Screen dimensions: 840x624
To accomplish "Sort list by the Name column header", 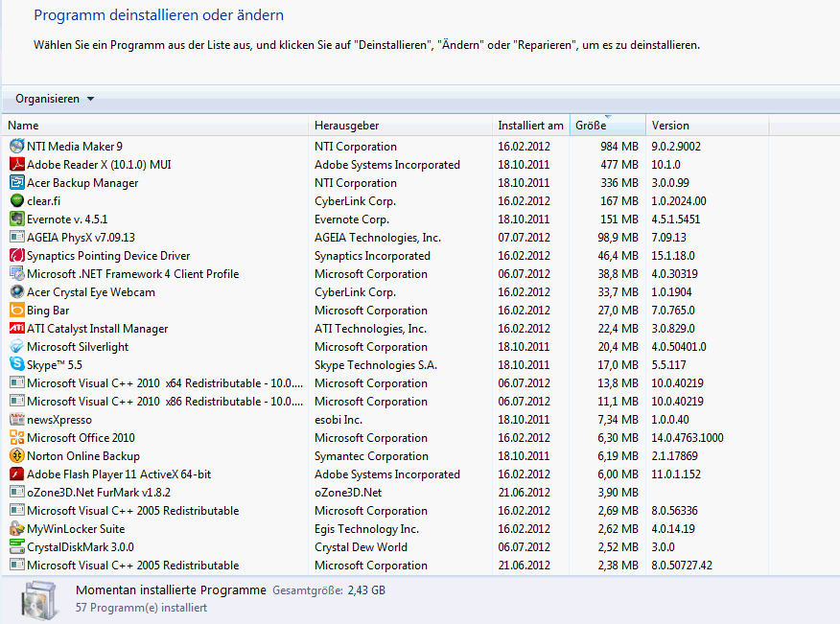I will coord(155,126).
